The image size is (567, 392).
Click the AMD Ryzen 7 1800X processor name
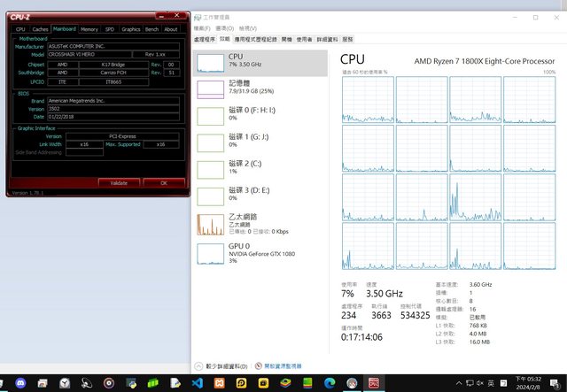coord(485,61)
